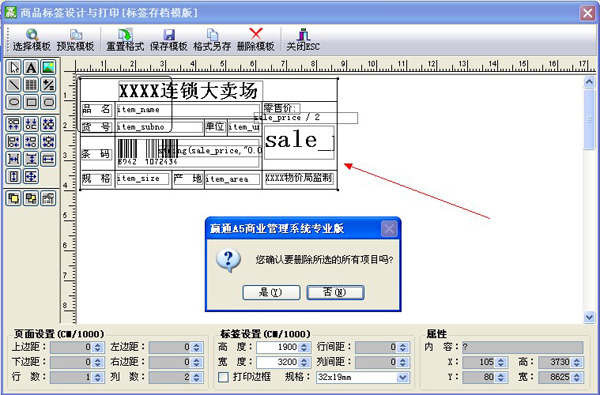The image size is (600, 395).
Task: Select the rounded rectangle tool
Action: 48,102
